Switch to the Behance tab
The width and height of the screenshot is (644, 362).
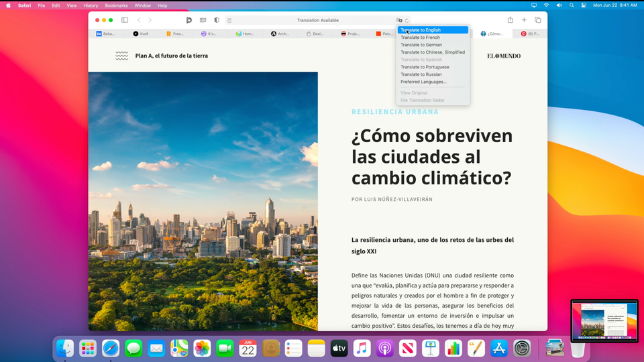pos(105,34)
